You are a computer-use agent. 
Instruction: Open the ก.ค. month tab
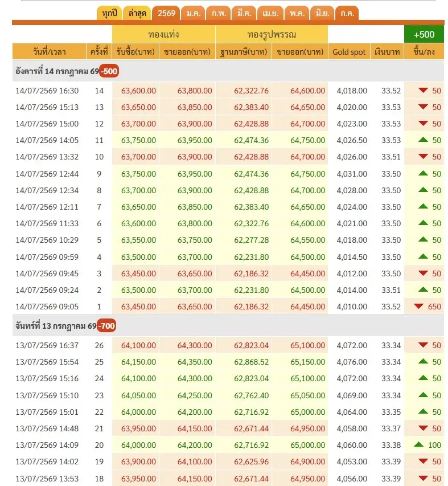pyautogui.click(x=347, y=13)
